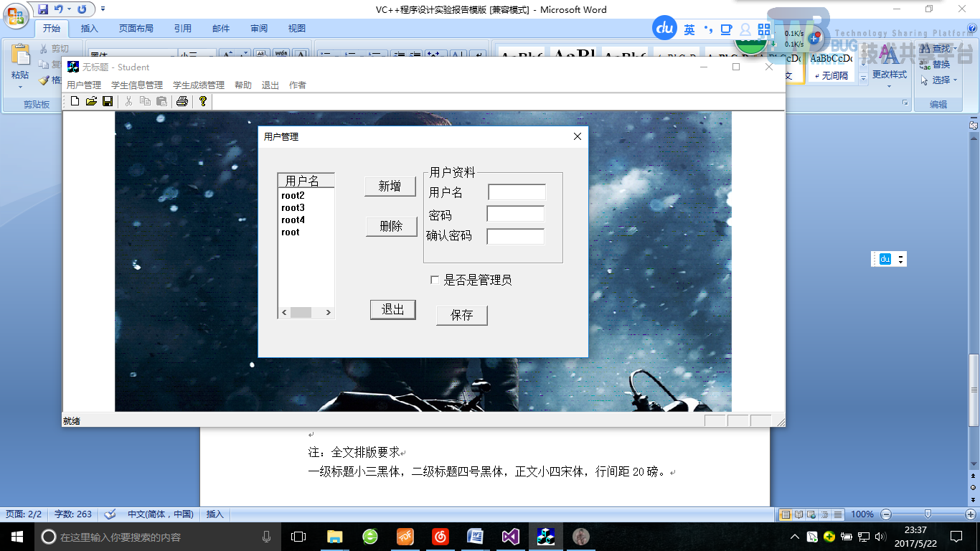The height and width of the screenshot is (551, 980).
Task: Click the Word zoom slider handle
Action: [928, 514]
